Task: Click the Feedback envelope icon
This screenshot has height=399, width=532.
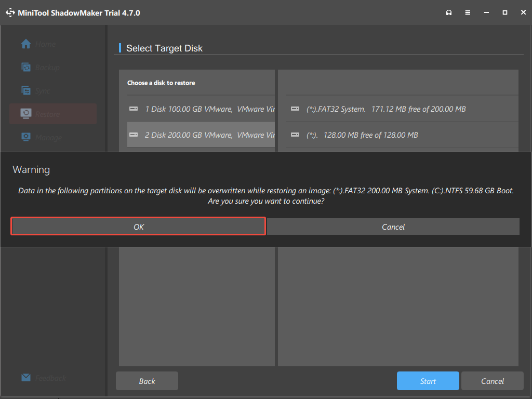Action: coord(26,377)
